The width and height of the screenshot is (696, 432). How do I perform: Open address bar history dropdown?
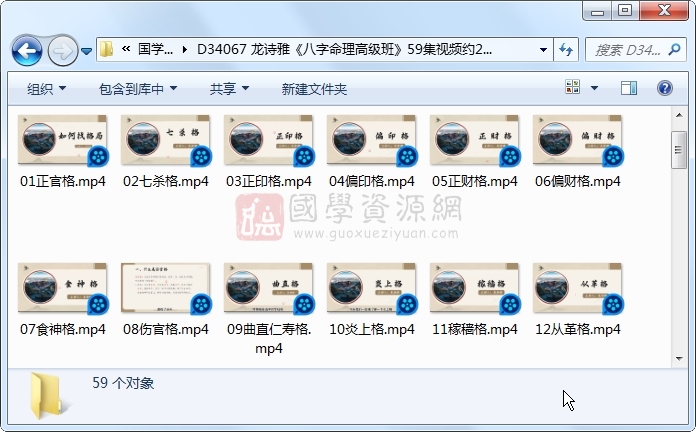[x=543, y=49]
